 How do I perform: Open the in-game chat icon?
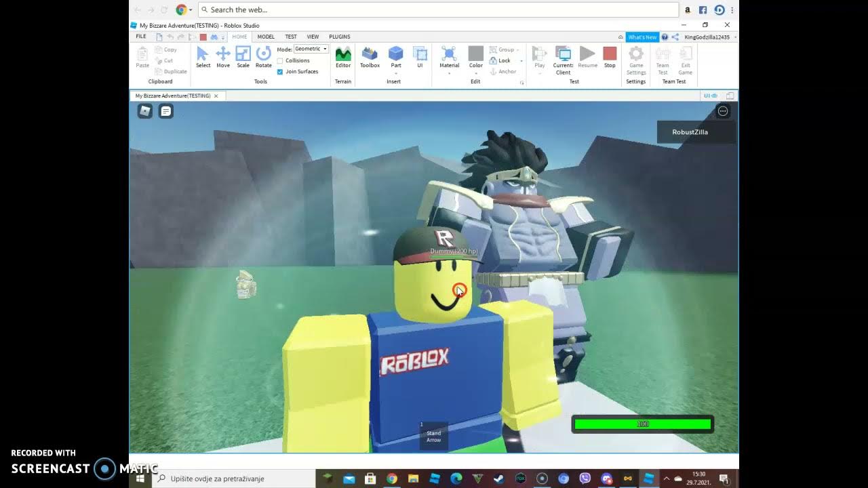pos(166,111)
